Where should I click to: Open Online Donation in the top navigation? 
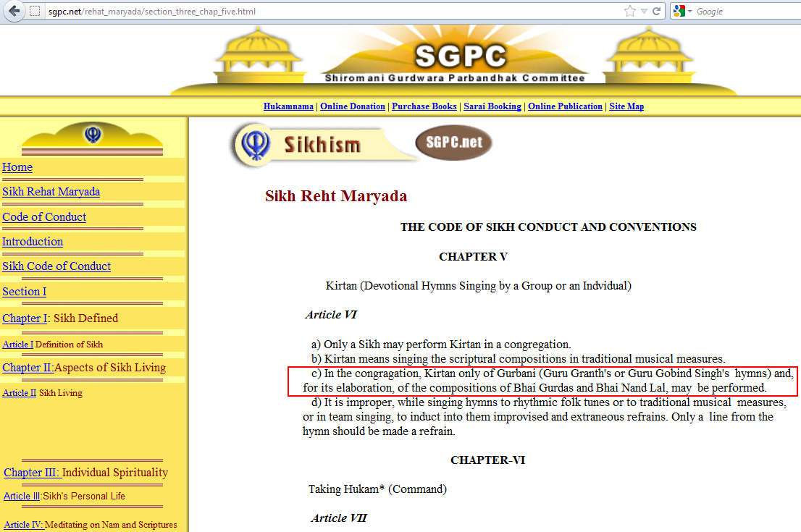pos(353,106)
